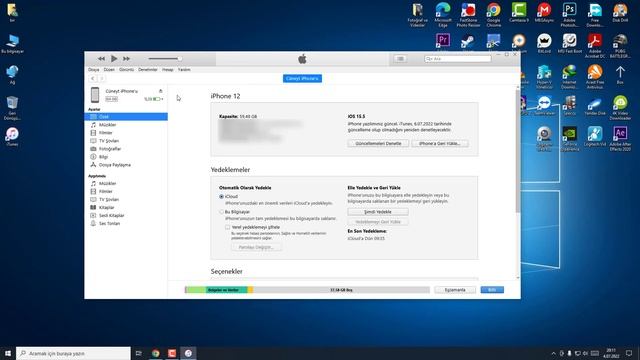Open Camtasia 9 desktop shortcut
The width and height of the screenshot is (640, 360).
tap(519, 12)
